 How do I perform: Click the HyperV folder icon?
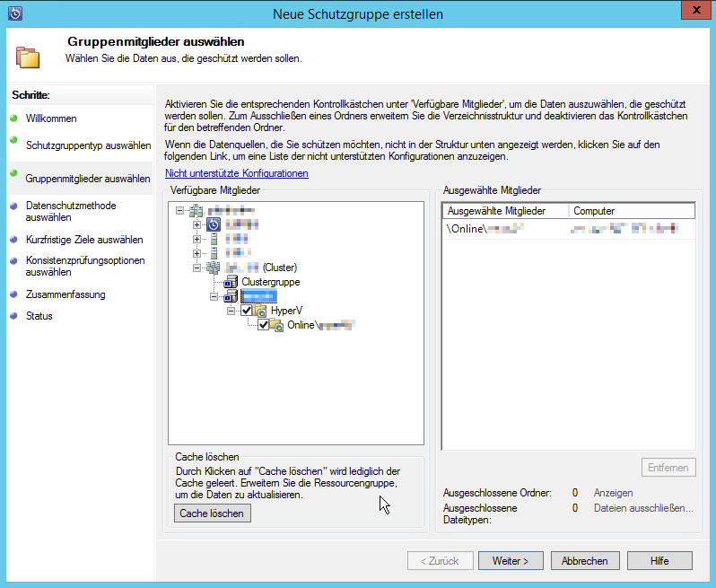[260, 311]
